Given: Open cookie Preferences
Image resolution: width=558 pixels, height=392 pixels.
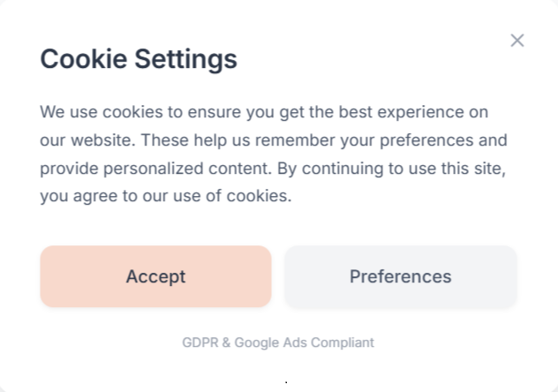Looking at the screenshot, I should pos(400,276).
